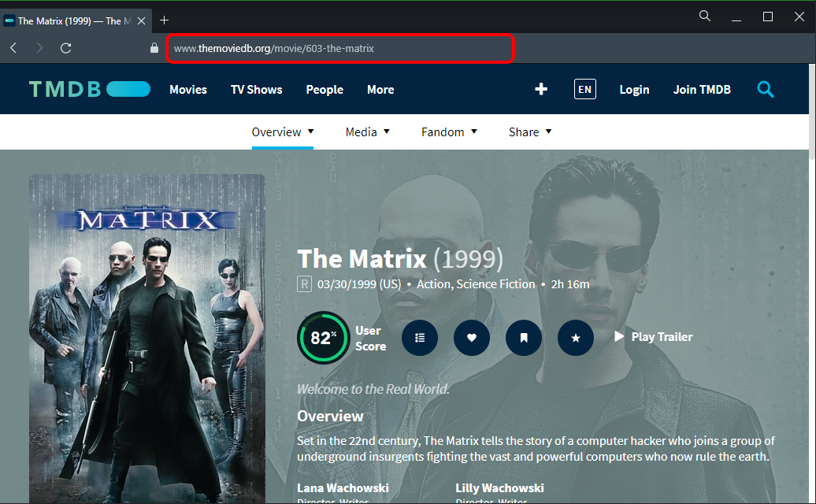This screenshot has width=816, height=504.
Task: Click the (1999) release year beside the title
Action: coord(469,259)
